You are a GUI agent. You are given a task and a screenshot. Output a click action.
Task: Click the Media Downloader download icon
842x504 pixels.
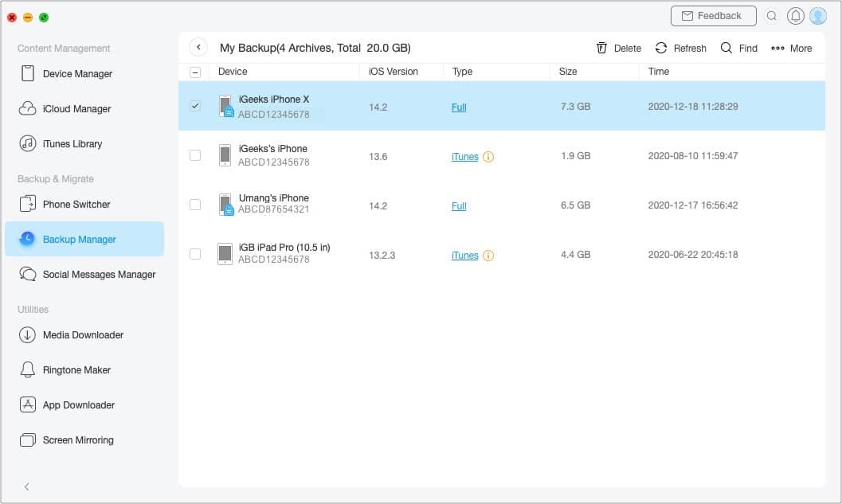tap(27, 334)
